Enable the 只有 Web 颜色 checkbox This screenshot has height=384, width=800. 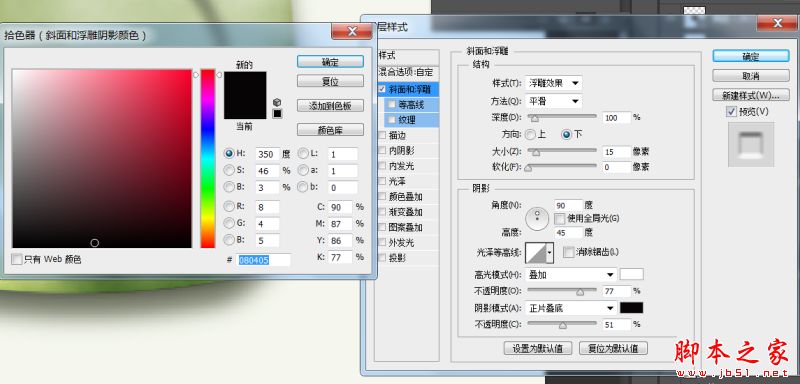[17, 259]
